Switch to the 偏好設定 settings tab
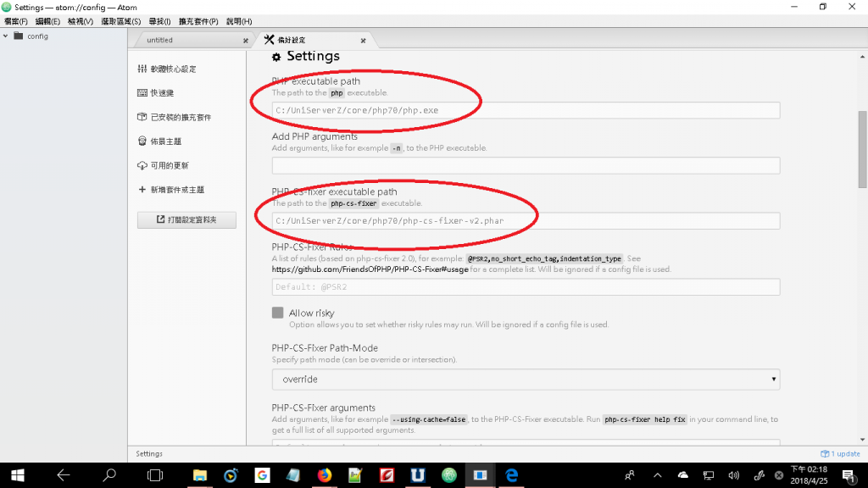The height and width of the screenshot is (488, 868). 292,40
